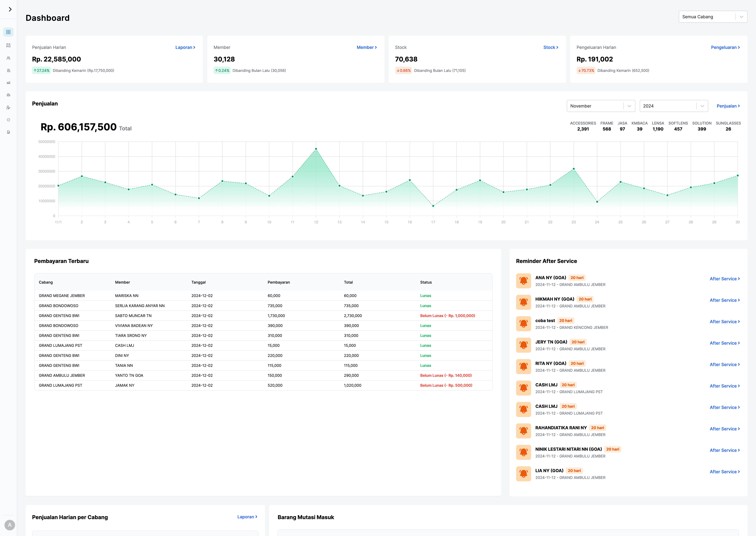Screen dimensions: 756x536
Task: Click Belum Lunas (- Rp. 1,000,000) status
Action: click(x=447, y=316)
